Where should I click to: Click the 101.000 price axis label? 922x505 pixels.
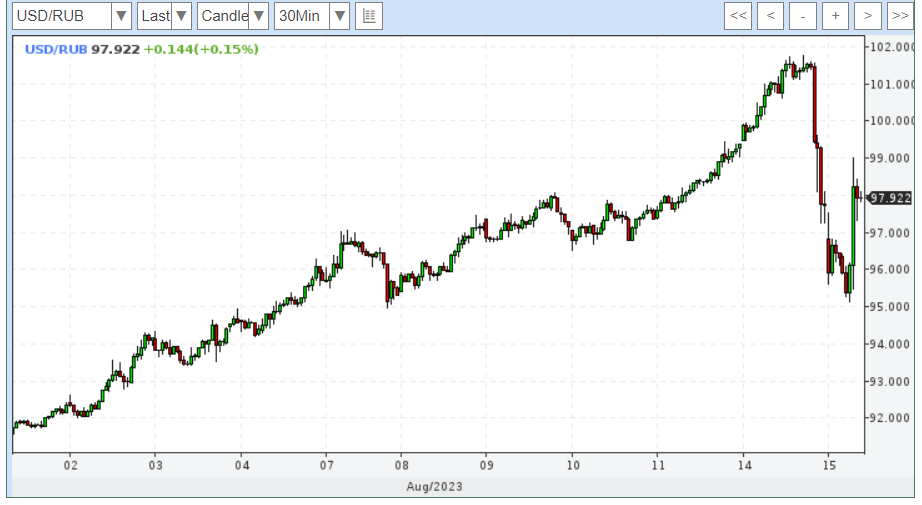tap(893, 85)
